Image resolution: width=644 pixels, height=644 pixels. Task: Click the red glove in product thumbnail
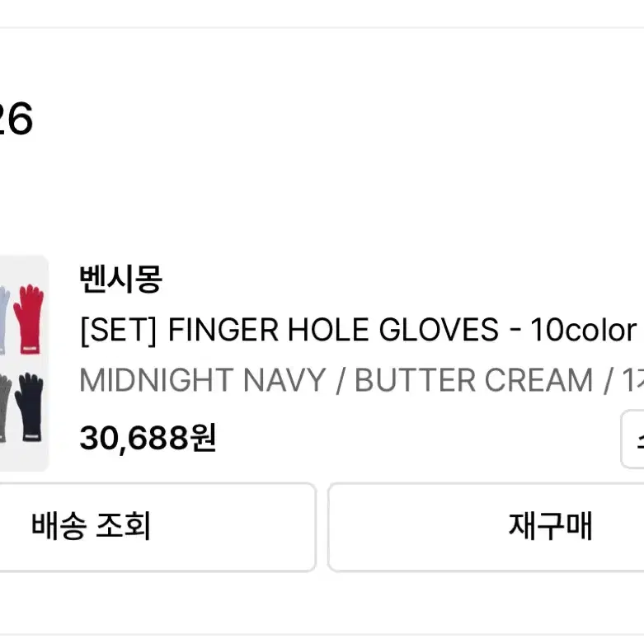tap(29, 319)
